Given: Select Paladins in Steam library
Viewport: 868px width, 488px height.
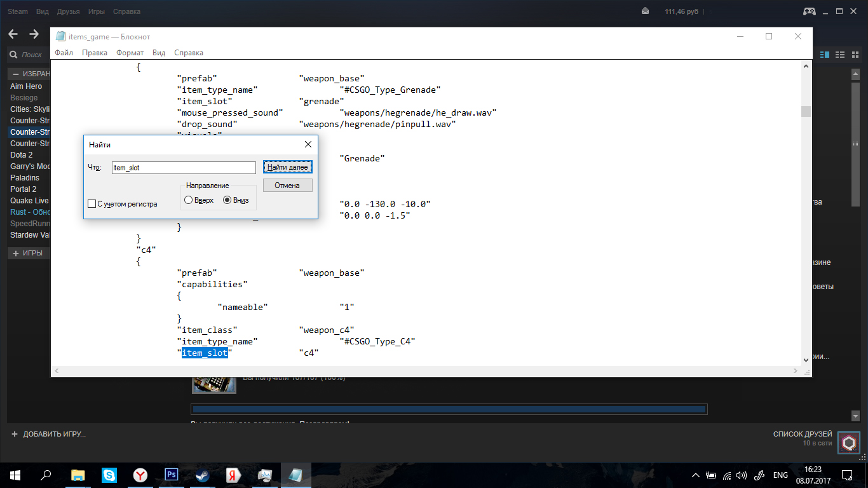Looking at the screenshot, I should pyautogui.click(x=25, y=178).
